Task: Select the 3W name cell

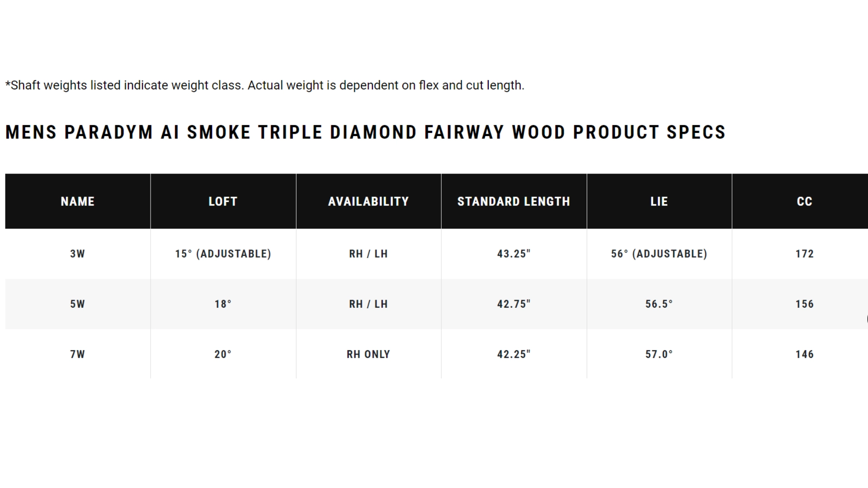Action: click(x=77, y=254)
